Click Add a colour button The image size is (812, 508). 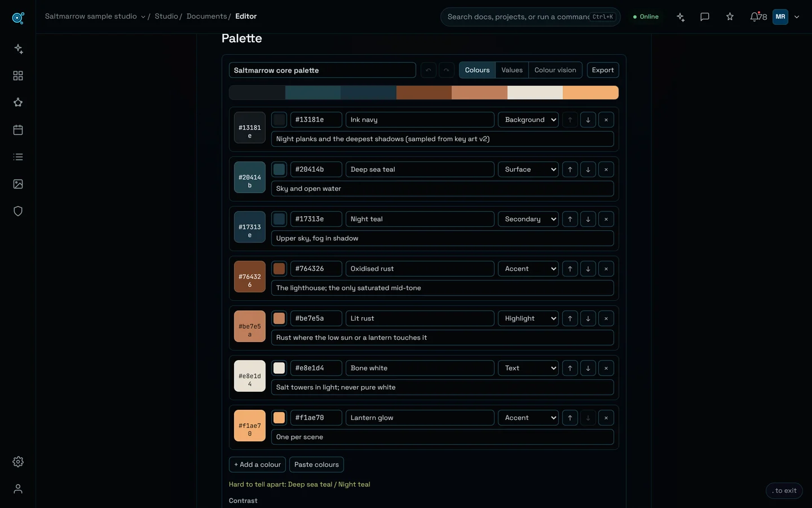tap(257, 465)
